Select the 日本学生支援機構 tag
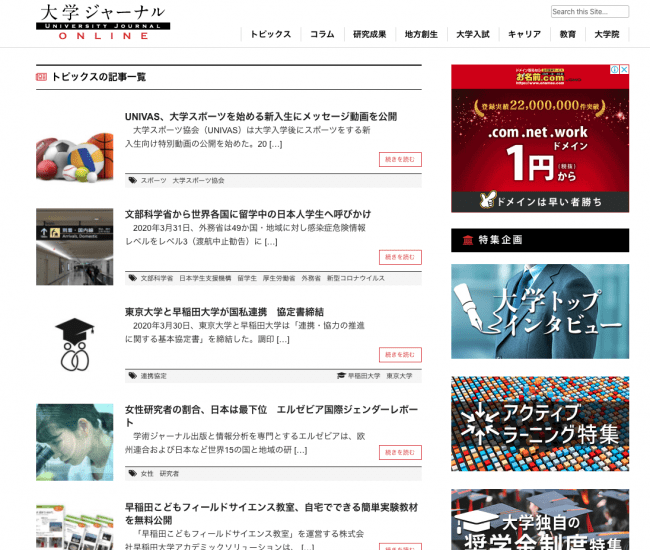The width and height of the screenshot is (650, 550). [x=205, y=279]
